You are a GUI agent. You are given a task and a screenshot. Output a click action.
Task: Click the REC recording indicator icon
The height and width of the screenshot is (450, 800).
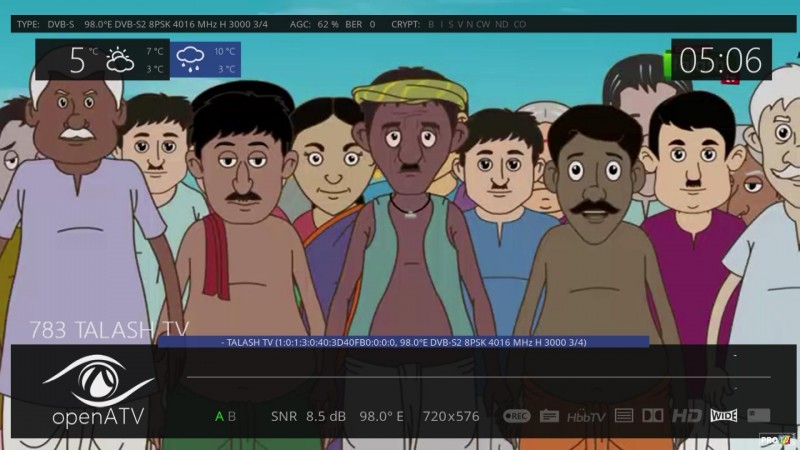click(x=516, y=416)
